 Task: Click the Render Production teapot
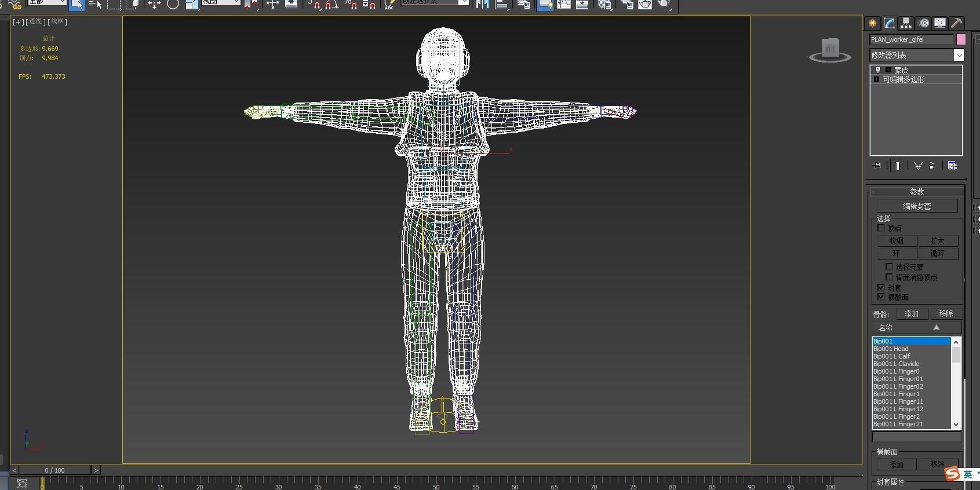[664, 5]
